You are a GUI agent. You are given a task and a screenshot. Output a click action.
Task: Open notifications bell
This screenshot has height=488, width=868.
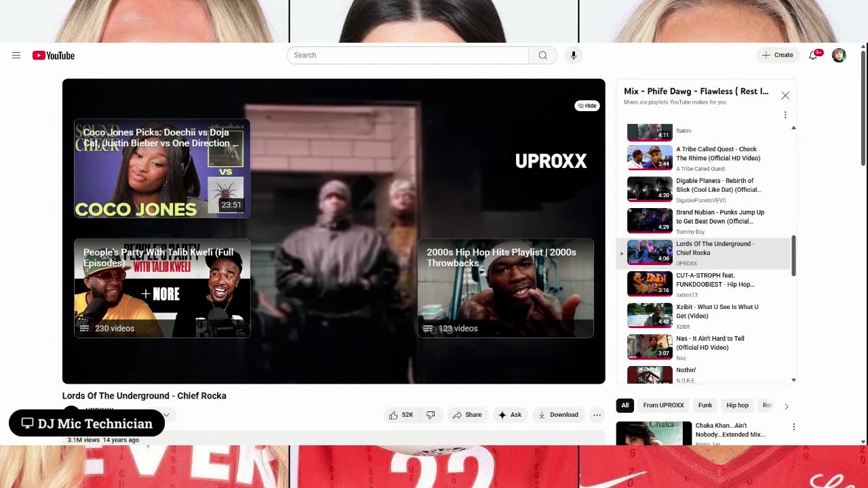[x=813, y=55]
